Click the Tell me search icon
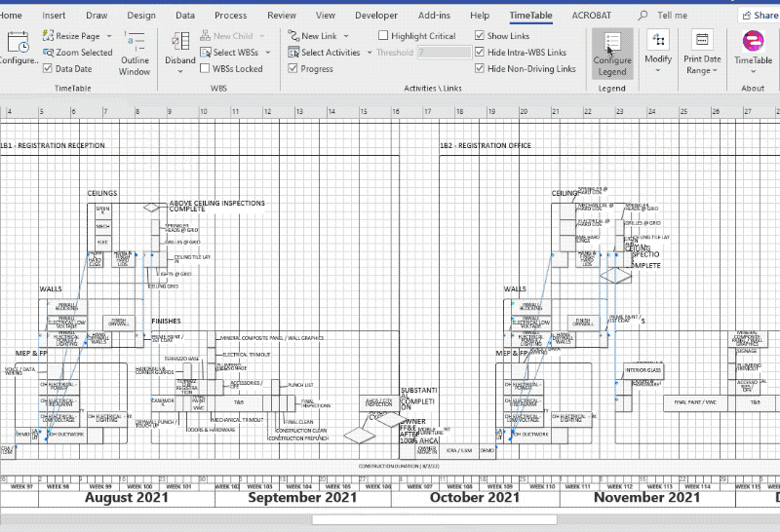 click(x=643, y=16)
